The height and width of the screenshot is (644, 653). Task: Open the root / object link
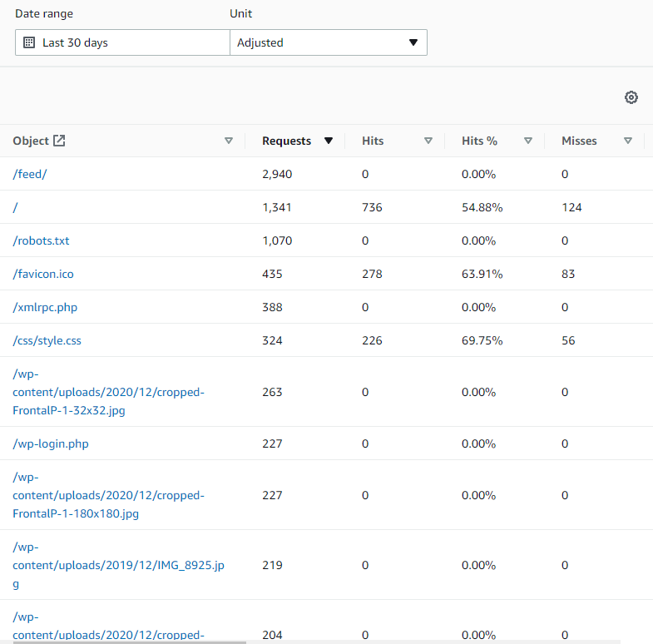pyautogui.click(x=16, y=207)
